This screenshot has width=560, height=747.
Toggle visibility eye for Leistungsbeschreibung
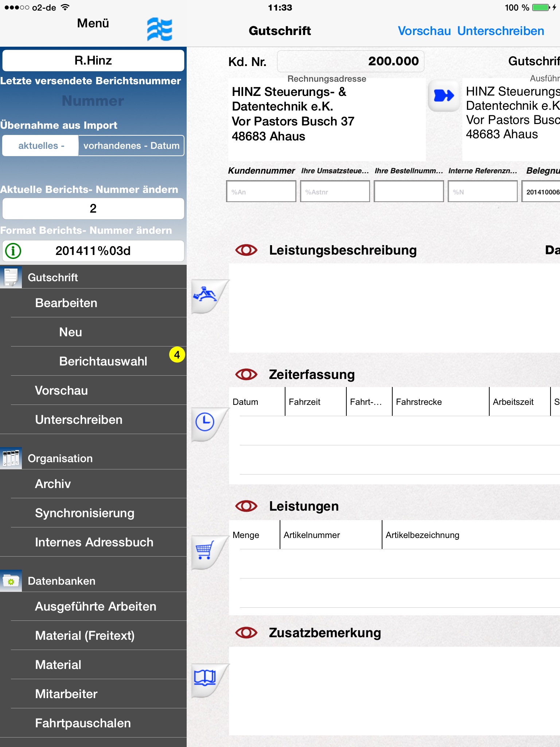pos(246,250)
